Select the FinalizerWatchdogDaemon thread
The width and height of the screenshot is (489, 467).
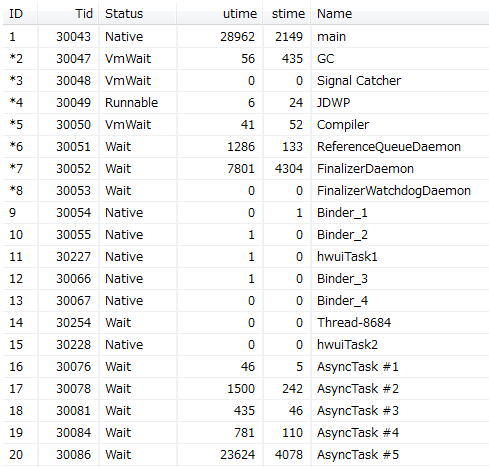click(x=246, y=190)
